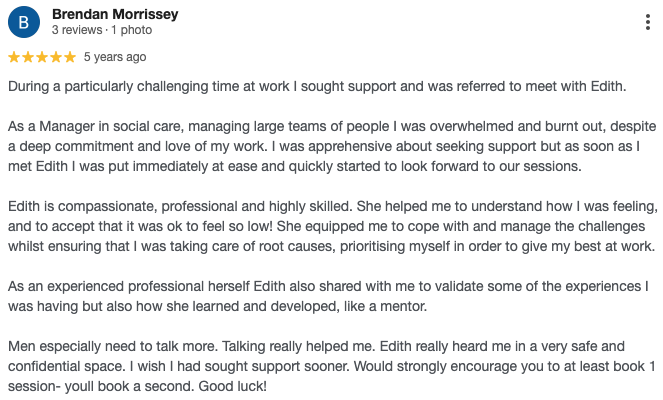
Task: Click the fourth star in rating
Action: (56, 57)
